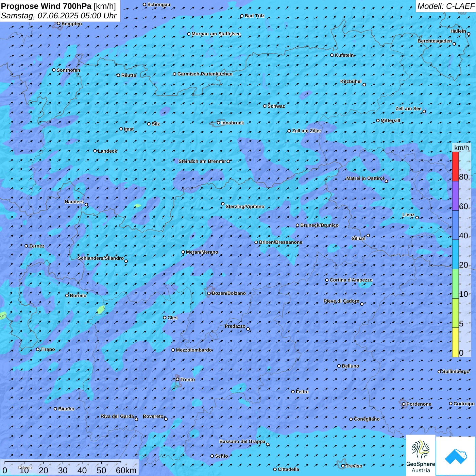Click the Belluno city marker dot

(x=339, y=366)
